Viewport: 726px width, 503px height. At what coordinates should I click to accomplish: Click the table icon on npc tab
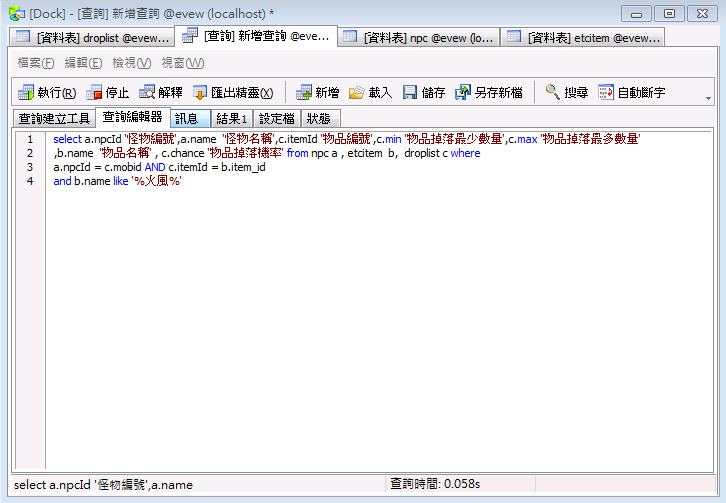pos(350,37)
